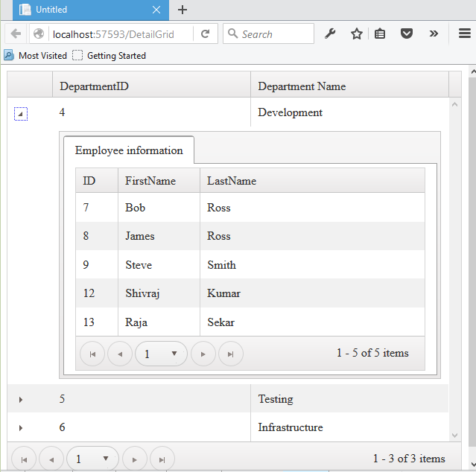The height and width of the screenshot is (472, 476).
Task: Show bookmarks list icon in the toolbar
Action: [x=380, y=34]
